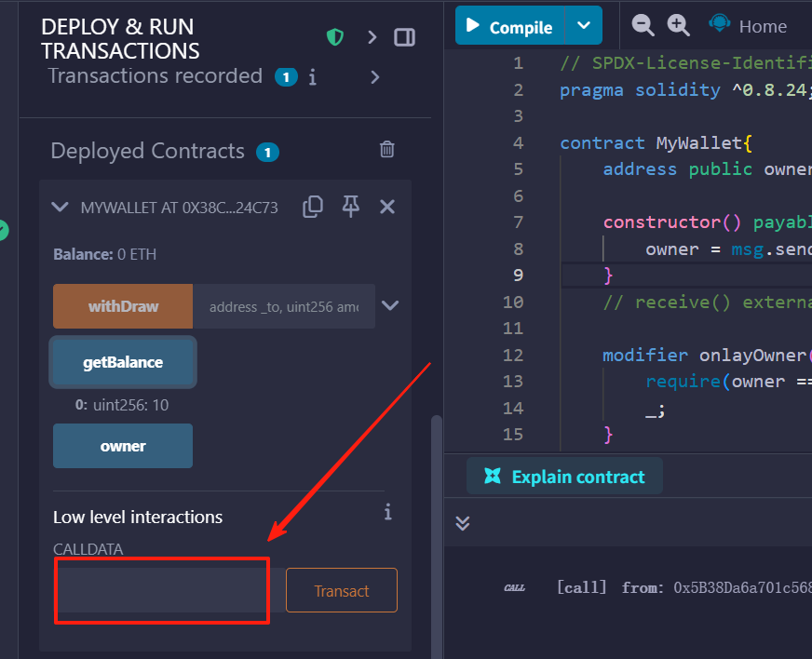Open Transactions recorded info icon

tap(312, 77)
